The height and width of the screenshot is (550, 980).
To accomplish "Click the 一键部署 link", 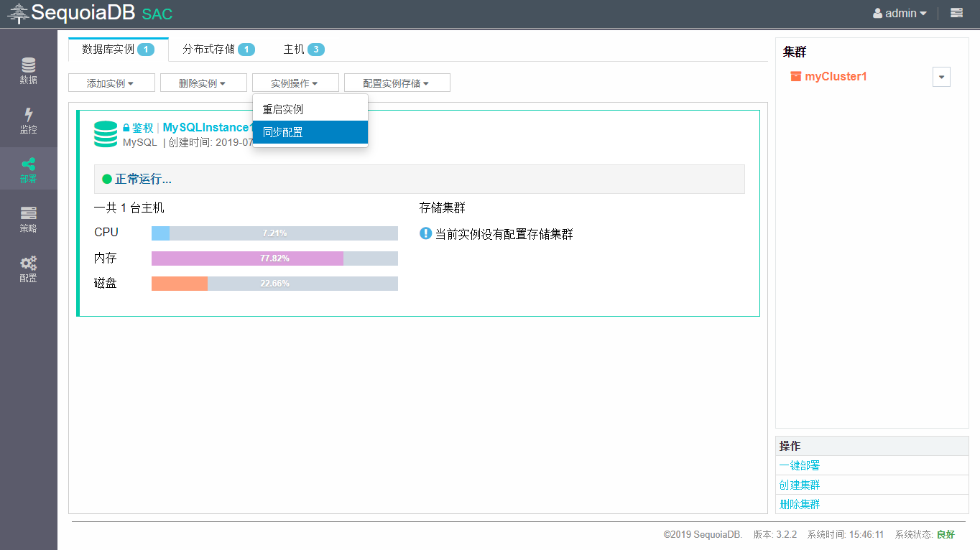I will (x=800, y=465).
